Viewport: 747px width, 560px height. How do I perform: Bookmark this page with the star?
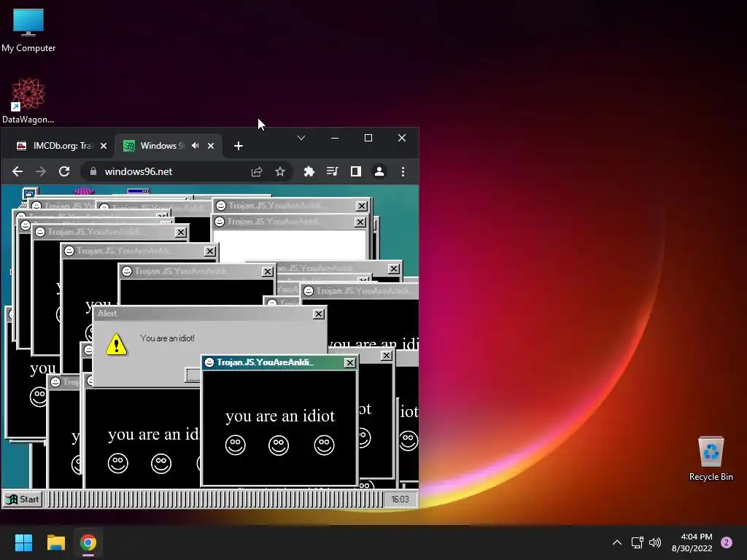click(x=280, y=171)
